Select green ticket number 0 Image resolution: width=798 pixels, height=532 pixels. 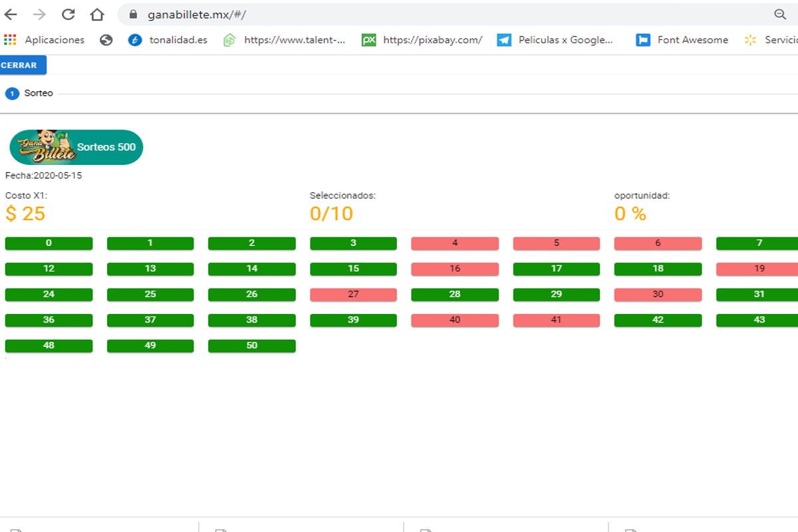pyautogui.click(x=49, y=243)
